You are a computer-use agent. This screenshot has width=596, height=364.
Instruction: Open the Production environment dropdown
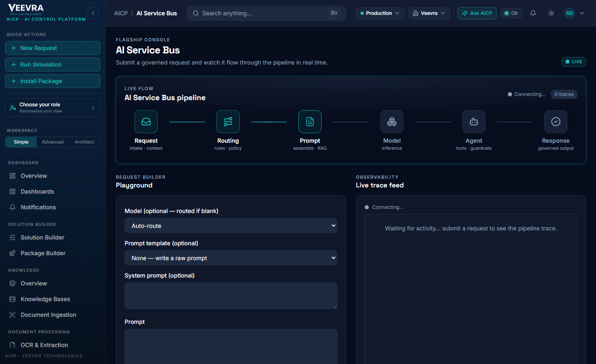pos(380,13)
